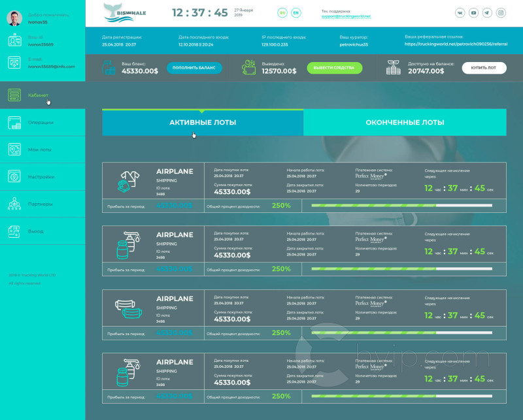Click the ivonov35689@info.com email text
This screenshot has width=523, height=420.
(52, 67)
